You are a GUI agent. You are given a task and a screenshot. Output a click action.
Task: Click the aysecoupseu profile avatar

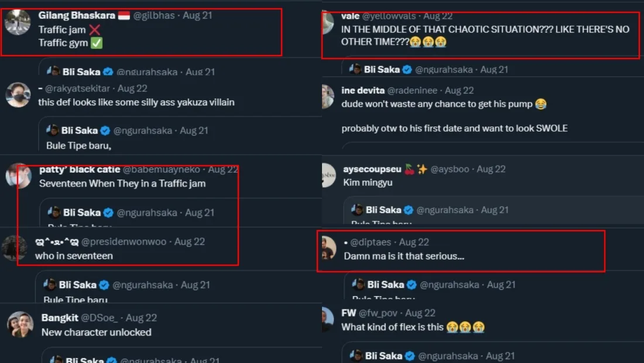point(328,175)
